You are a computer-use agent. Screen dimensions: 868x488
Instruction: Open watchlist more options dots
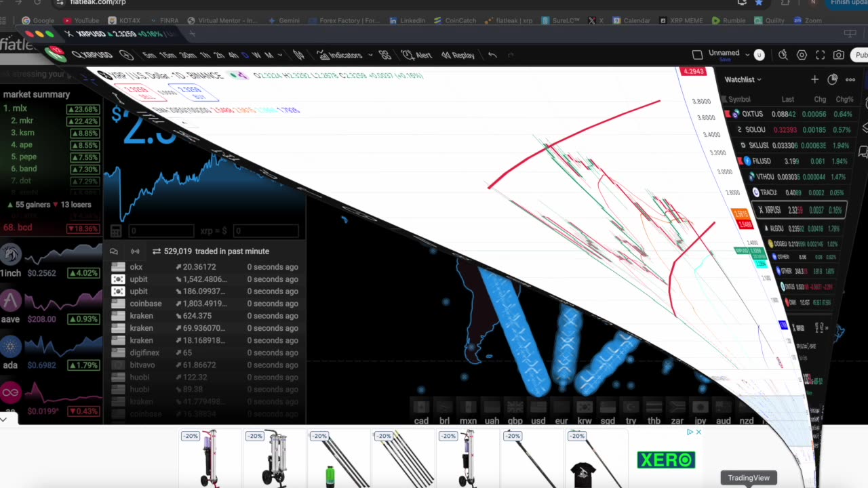pyautogui.click(x=850, y=79)
